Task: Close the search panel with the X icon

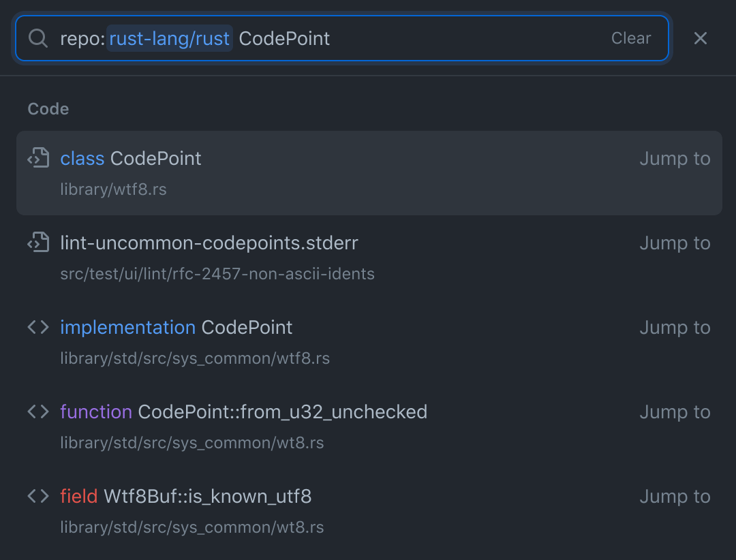Action: [700, 39]
